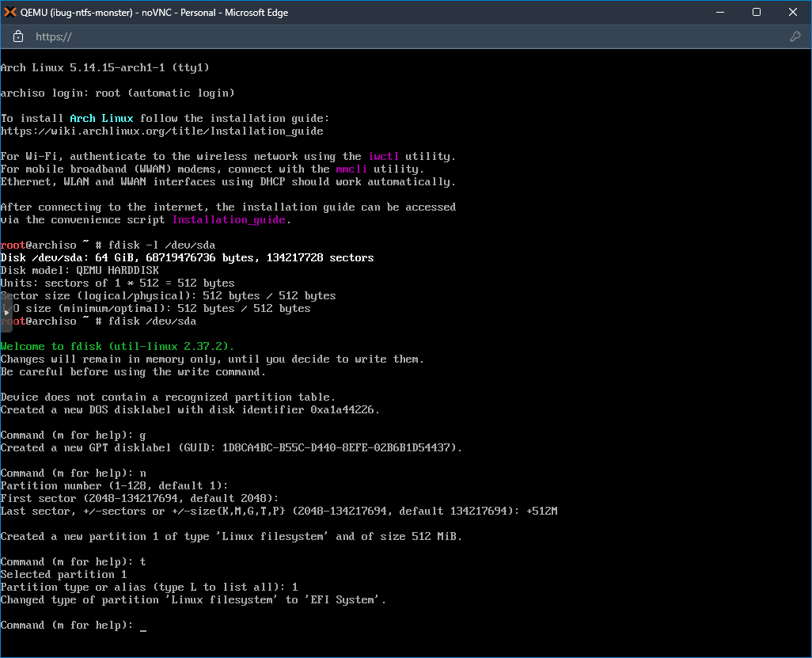Screen dimensions: 812x658
Task: Click the GPT disklabel GUID line
Action: point(231,447)
